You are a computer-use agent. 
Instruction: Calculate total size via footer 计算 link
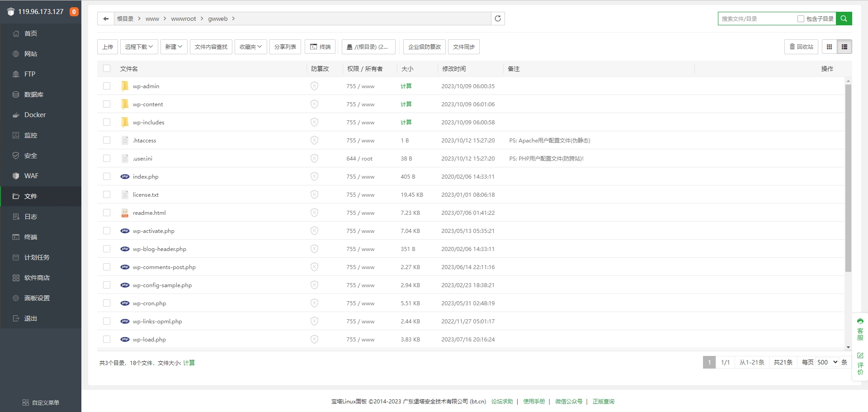(x=189, y=363)
